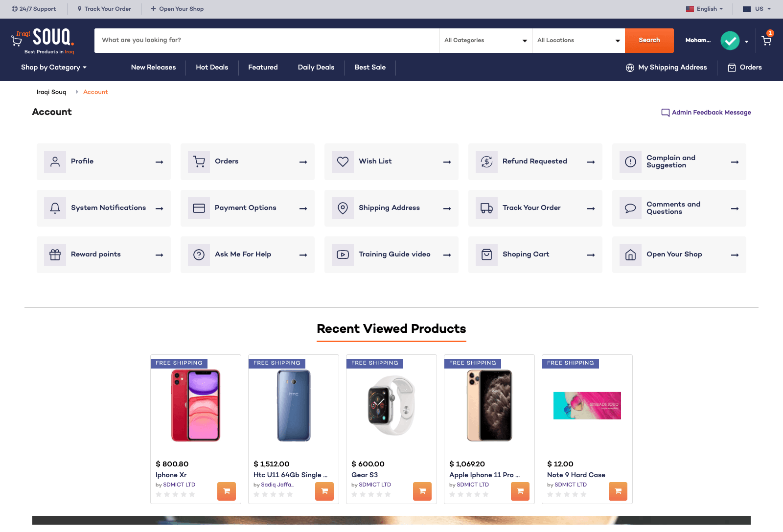
Task: Click the Iraqi Souq breadcrumb link
Action: 51,92
